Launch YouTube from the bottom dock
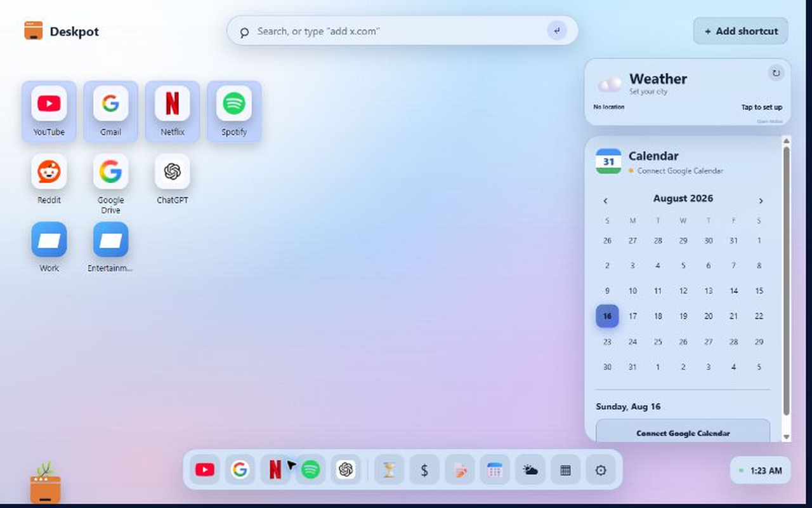 (x=205, y=470)
